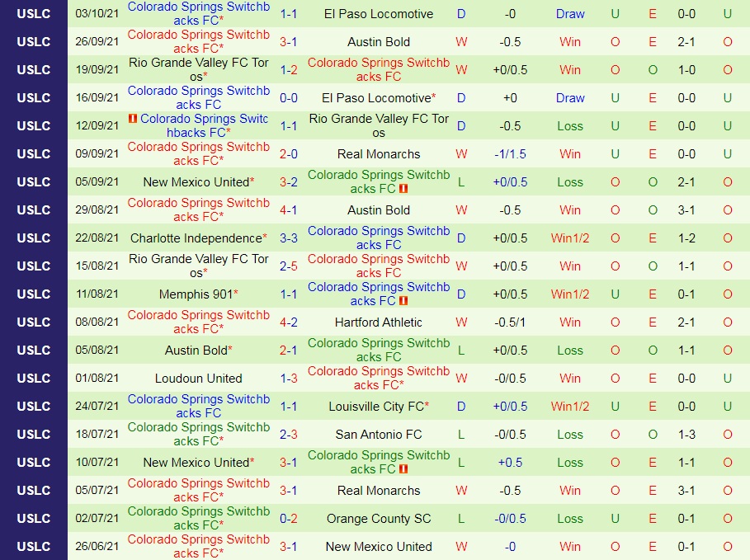Click the 1-2 score of 19/09/21 match

(x=289, y=70)
